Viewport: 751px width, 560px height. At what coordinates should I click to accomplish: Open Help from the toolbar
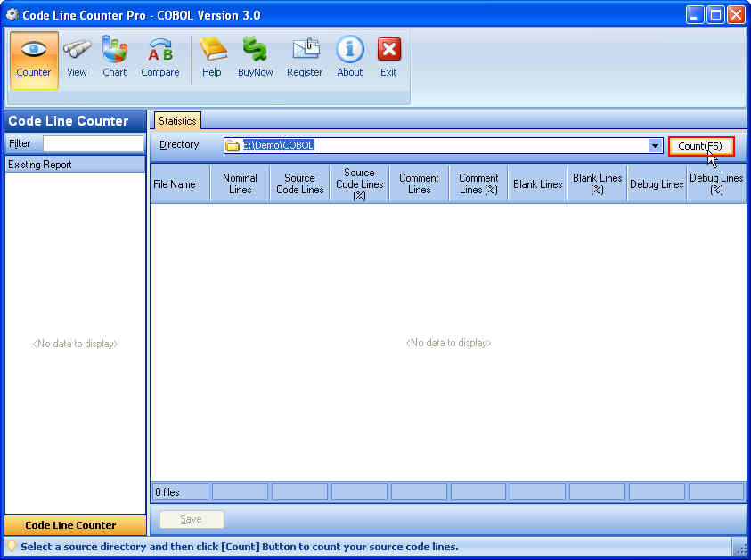[212, 55]
